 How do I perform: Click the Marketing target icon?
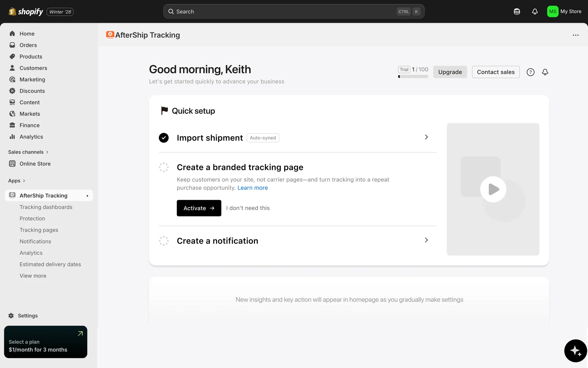[12, 79]
